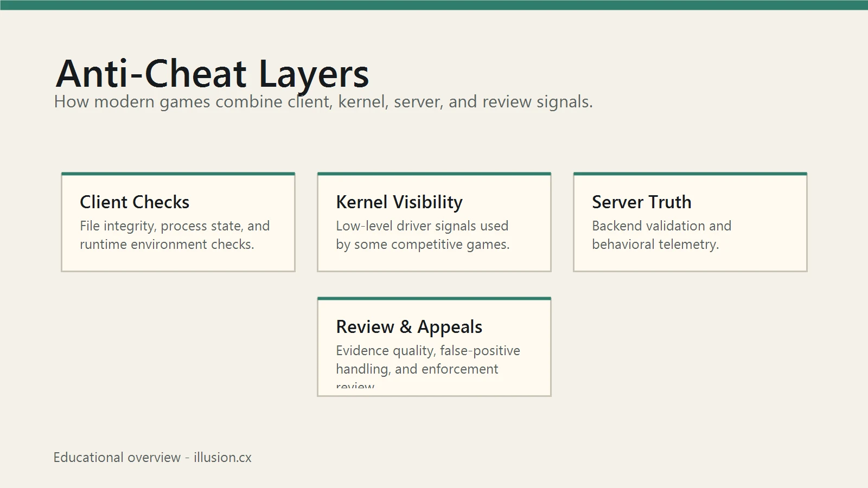Image resolution: width=868 pixels, height=488 pixels.
Task: Click the Kernel Visibility heading
Action: [x=399, y=202]
